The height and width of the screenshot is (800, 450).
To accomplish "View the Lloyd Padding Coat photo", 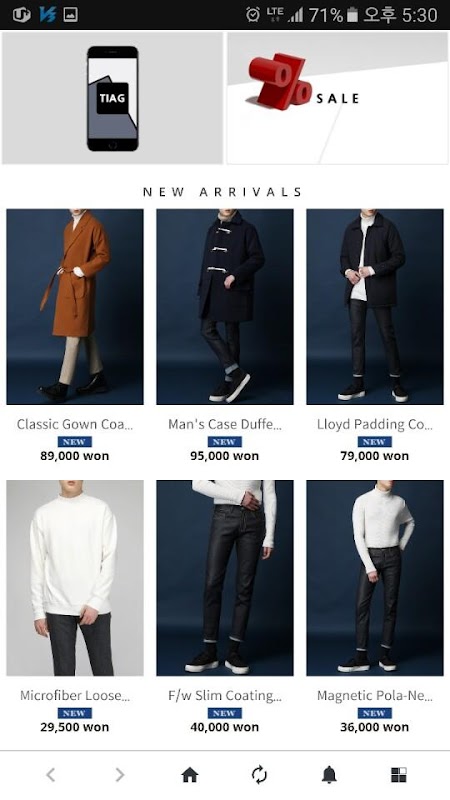I will point(374,307).
